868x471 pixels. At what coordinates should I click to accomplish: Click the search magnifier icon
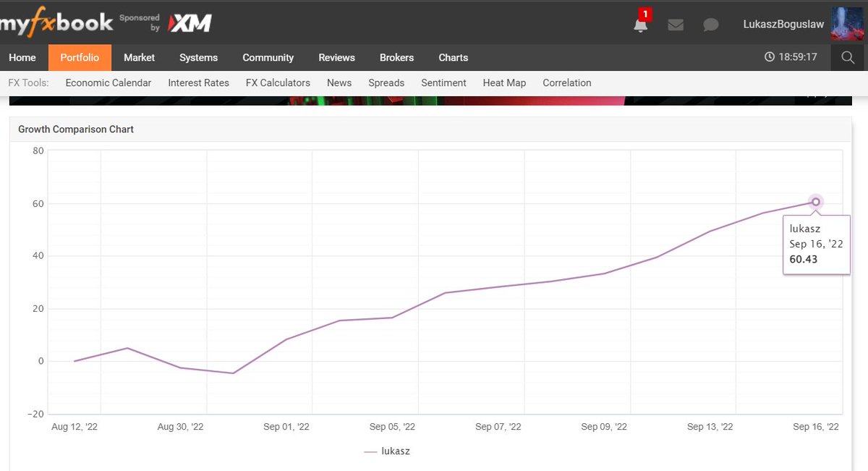[x=848, y=57]
